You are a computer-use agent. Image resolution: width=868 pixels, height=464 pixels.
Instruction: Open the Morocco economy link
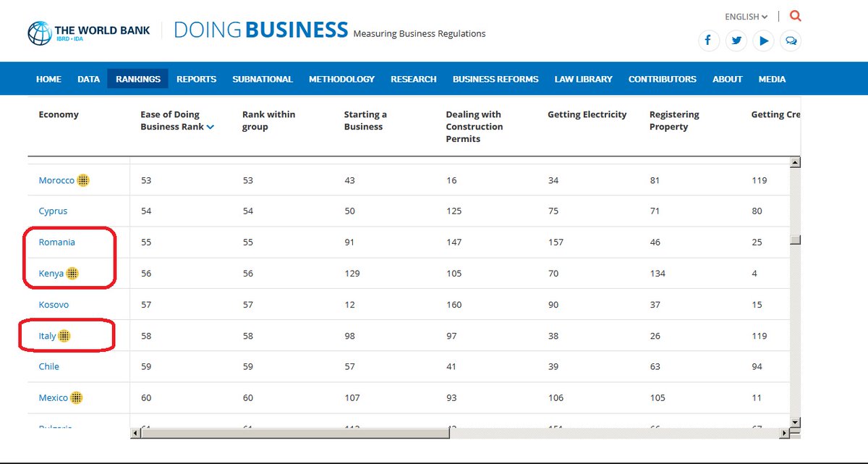pos(56,180)
